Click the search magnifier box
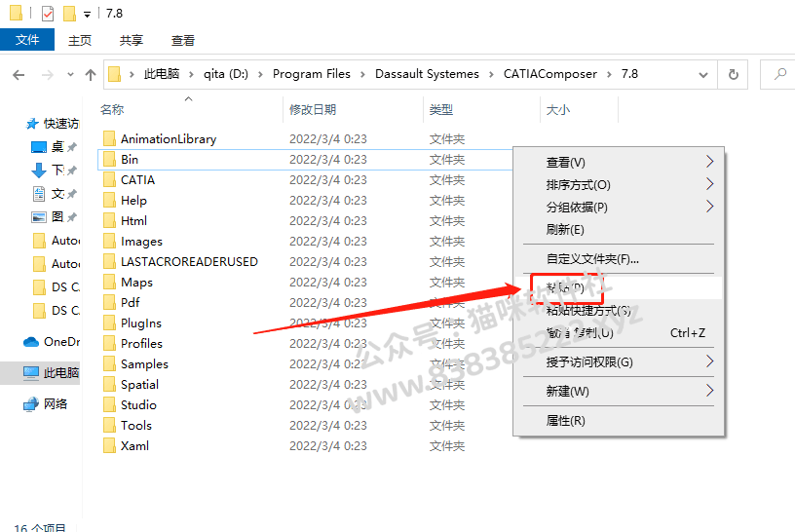Image resolution: width=795 pixels, height=532 pixels. pos(779,75)
